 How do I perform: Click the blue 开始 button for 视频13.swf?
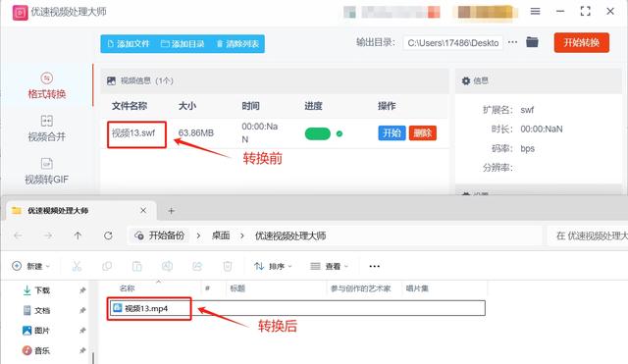click(392, 133)
